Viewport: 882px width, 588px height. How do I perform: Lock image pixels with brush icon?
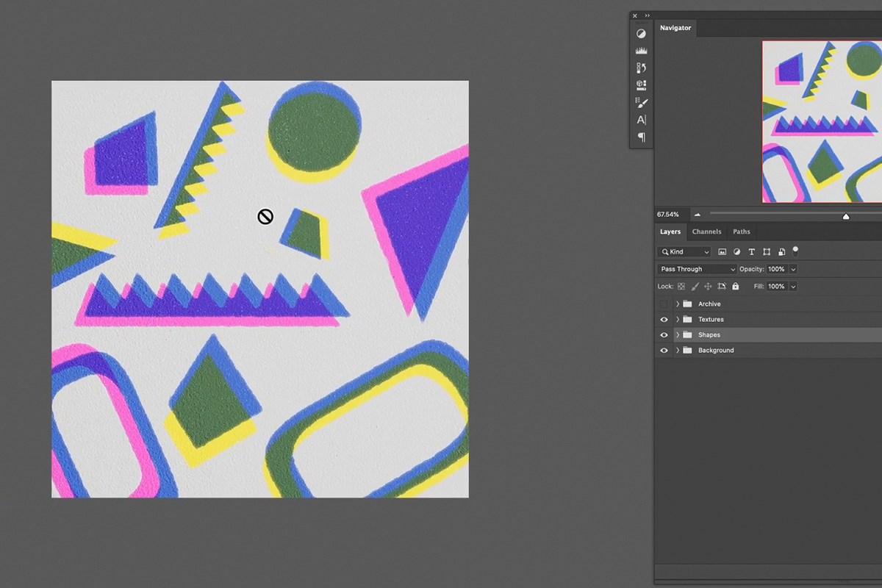click(x=695, y=287)
